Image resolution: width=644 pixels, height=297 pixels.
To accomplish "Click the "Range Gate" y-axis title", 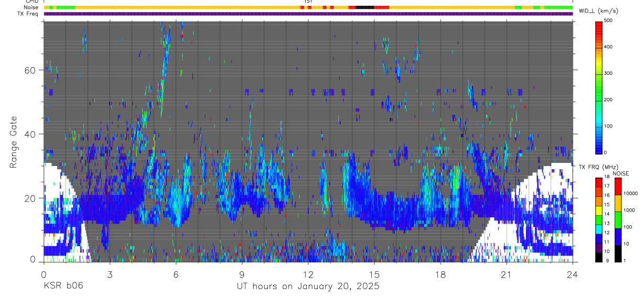I will [14, 141].
